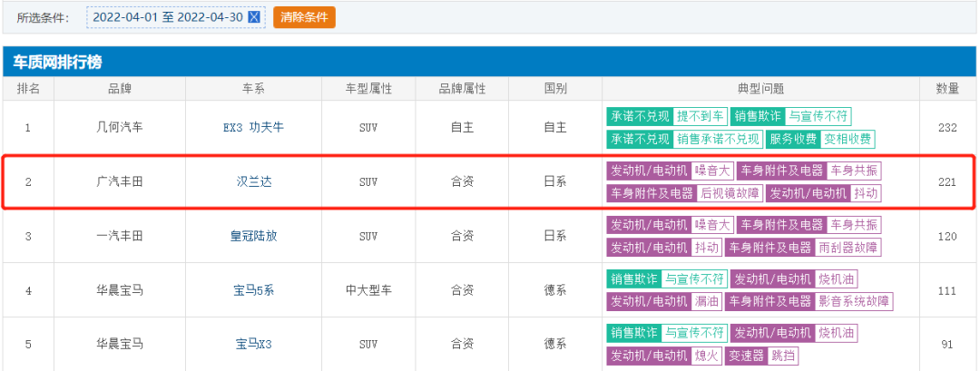
Task: Click the 国别 column header
Action: pos(555,89)
